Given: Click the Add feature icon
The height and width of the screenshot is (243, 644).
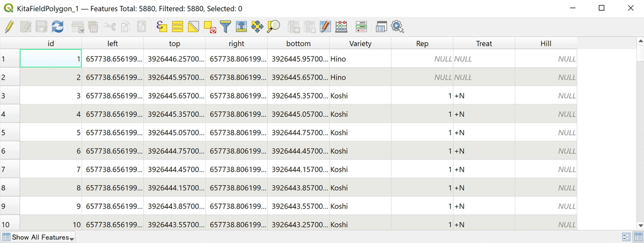Looking at the screenshot, I should [78, 26].
